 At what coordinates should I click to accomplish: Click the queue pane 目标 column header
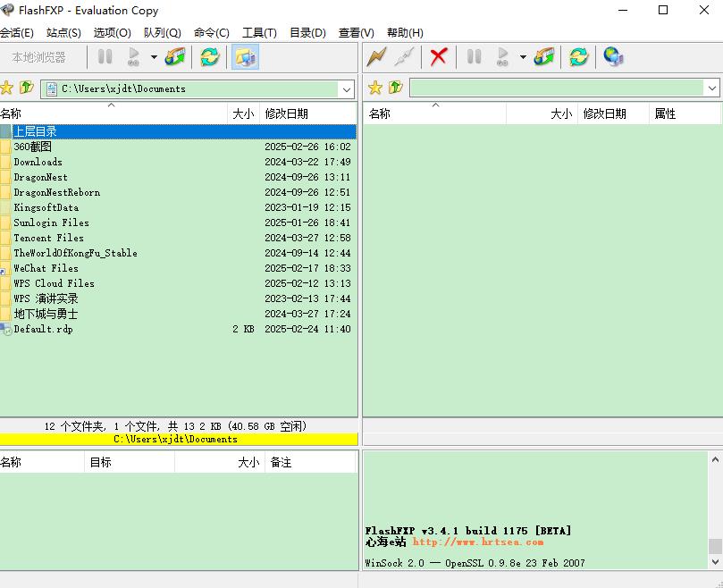(x=130, y=462)
